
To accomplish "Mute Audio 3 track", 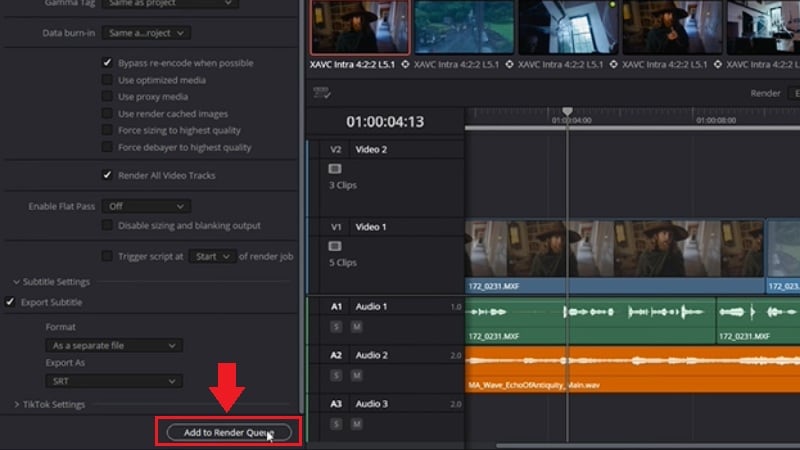I will pos(357,424).
